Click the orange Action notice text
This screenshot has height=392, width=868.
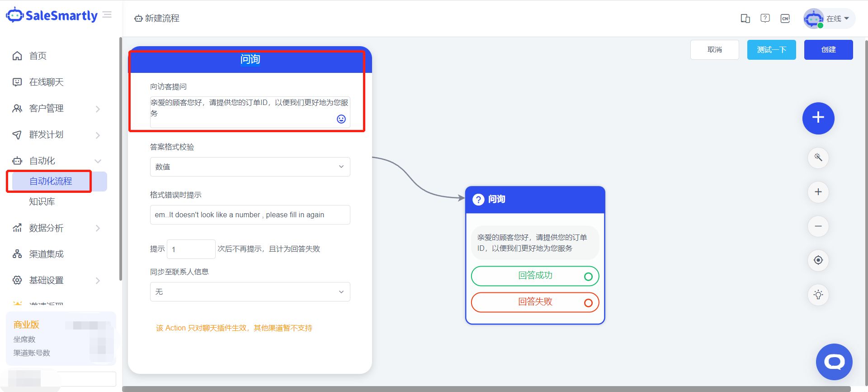pos(234,328)
